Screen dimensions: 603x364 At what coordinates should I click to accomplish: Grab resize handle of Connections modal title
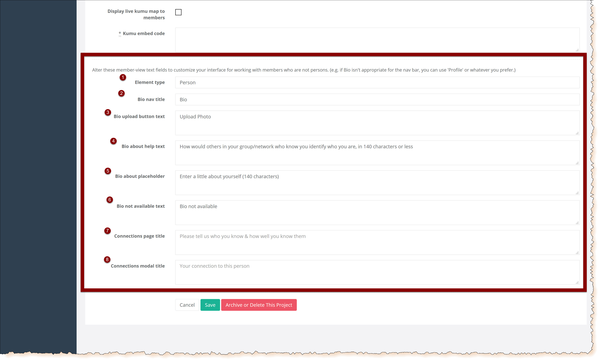[x=577, y=283]
